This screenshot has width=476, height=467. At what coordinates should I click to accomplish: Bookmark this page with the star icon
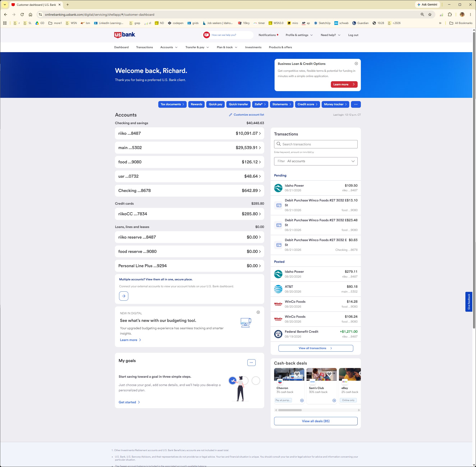click(x=430, y=15)
